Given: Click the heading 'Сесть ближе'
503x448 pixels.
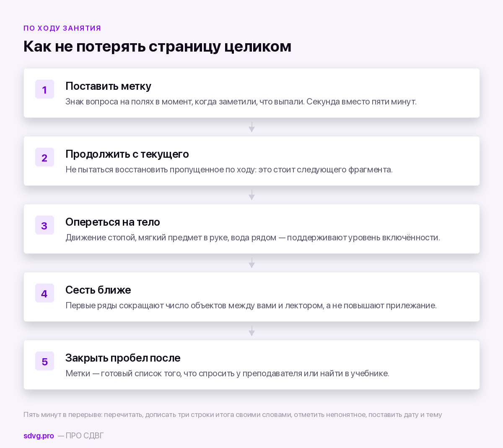Looking at the screenshot, I should click(98, 290).
